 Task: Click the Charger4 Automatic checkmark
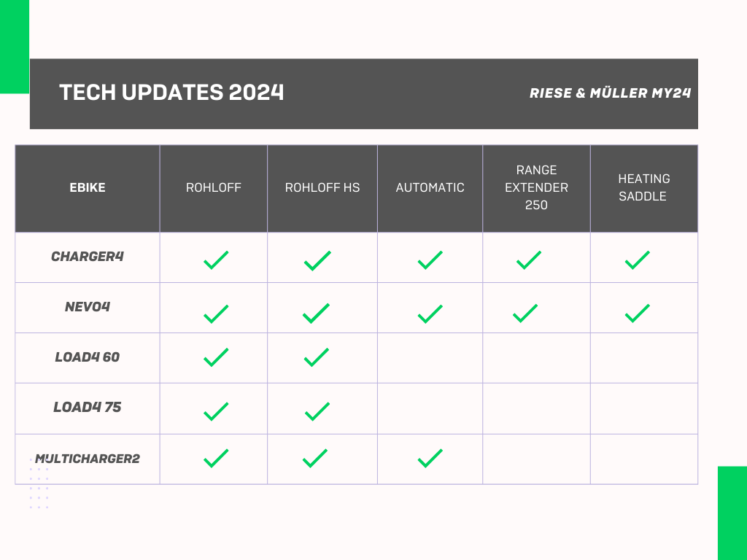(x=430, y=260)
